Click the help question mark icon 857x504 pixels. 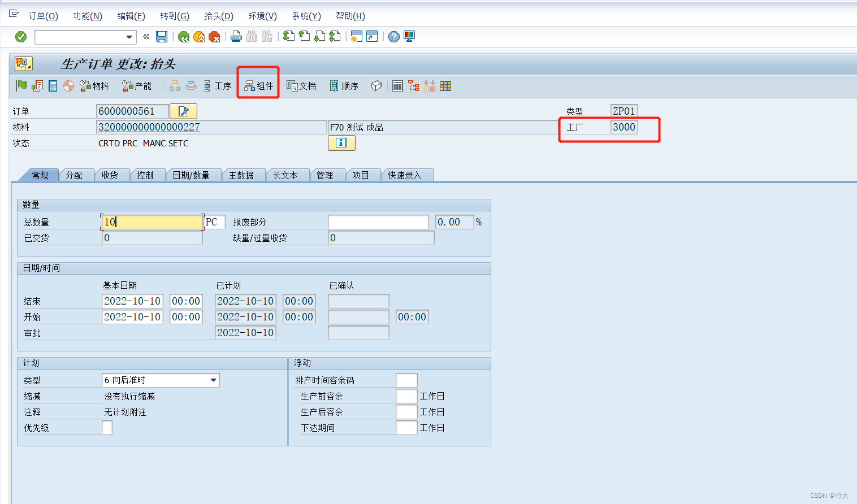[393, 36]
